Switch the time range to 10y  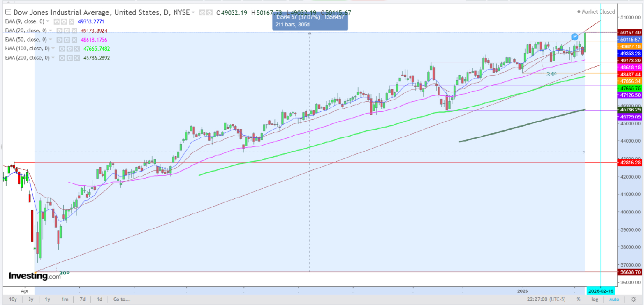[x=14, y=299]
